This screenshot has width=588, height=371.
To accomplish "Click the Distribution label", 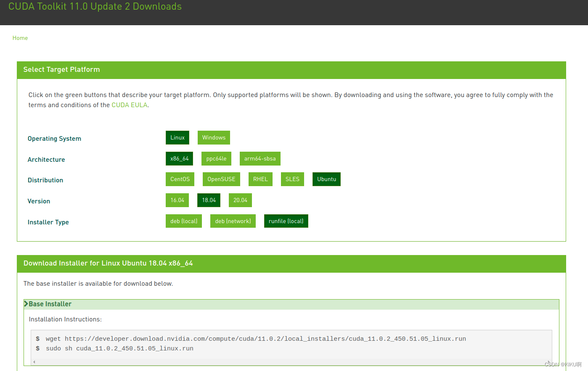I will click(x=45, y=180).
